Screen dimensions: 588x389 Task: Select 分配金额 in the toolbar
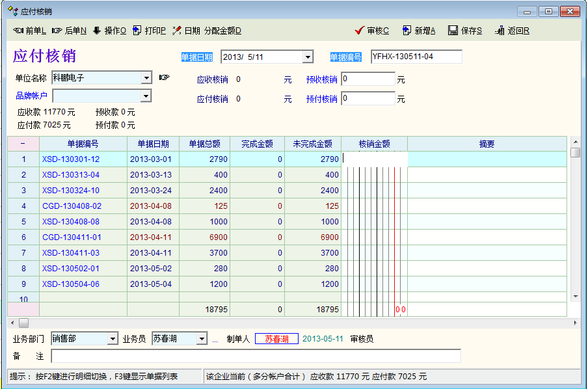click(222, 31)
